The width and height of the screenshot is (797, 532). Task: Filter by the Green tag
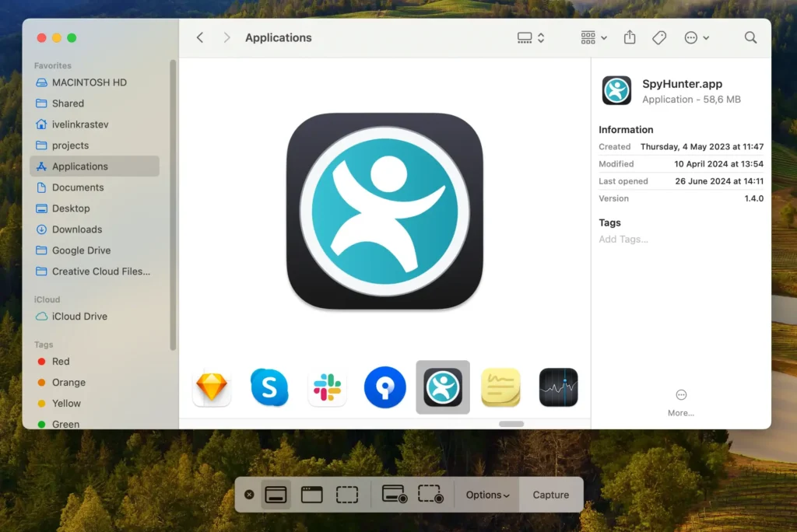(94, 423)
